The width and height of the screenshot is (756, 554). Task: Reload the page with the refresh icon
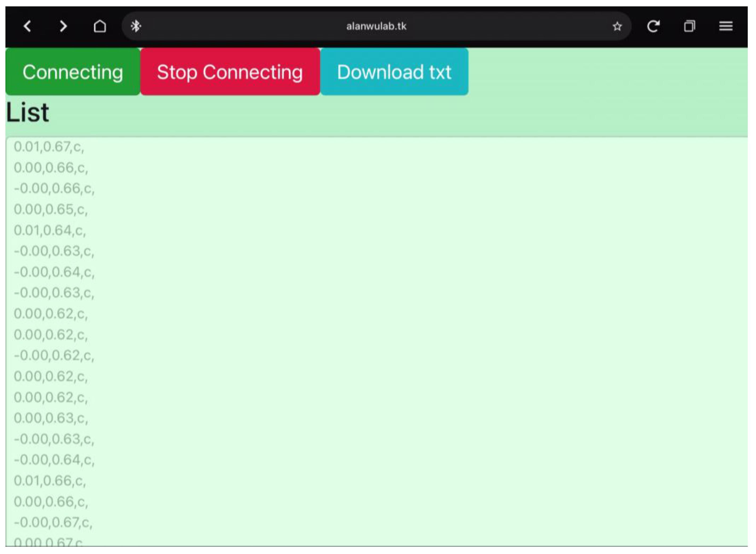pyautogui.click(x=653, y=26)
